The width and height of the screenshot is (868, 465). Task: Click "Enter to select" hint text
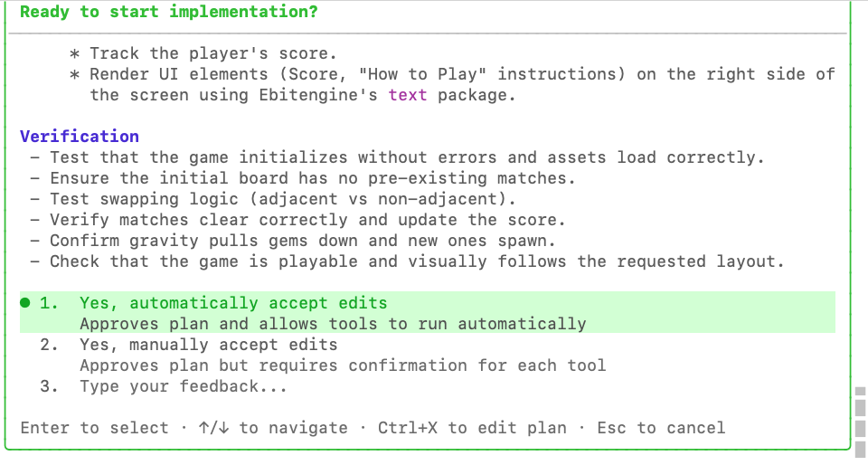point(94,428)
